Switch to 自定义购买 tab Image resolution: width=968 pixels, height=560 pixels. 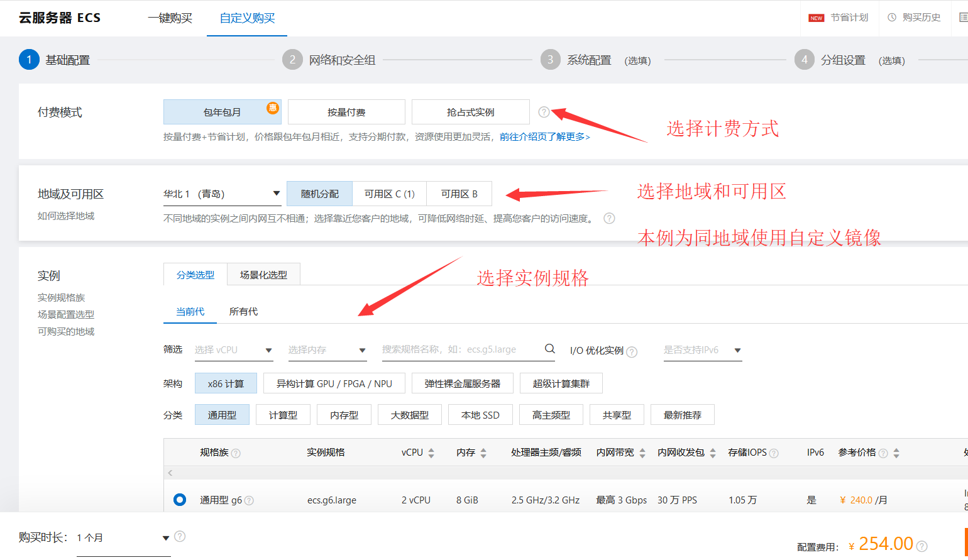point(247,18)
